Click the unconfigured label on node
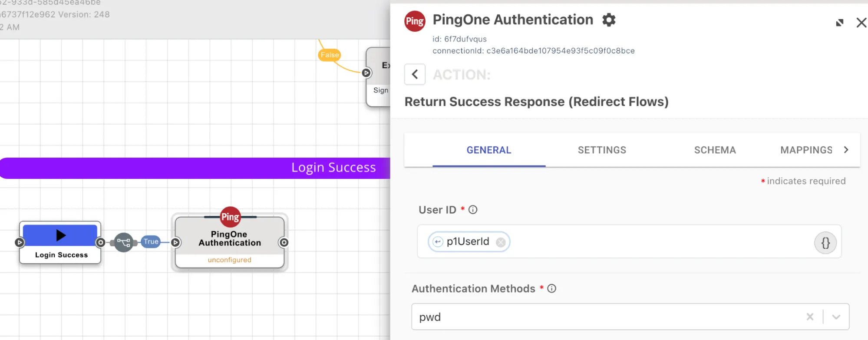Image resolution: width=868 pixels, height=340 pixels. coord(230,260)
